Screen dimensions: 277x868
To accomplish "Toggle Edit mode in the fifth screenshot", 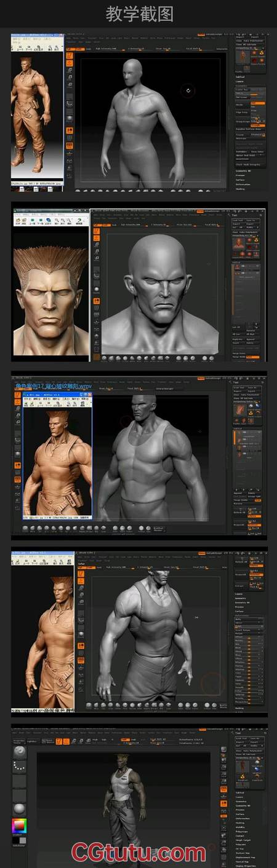I will (58, 741).
